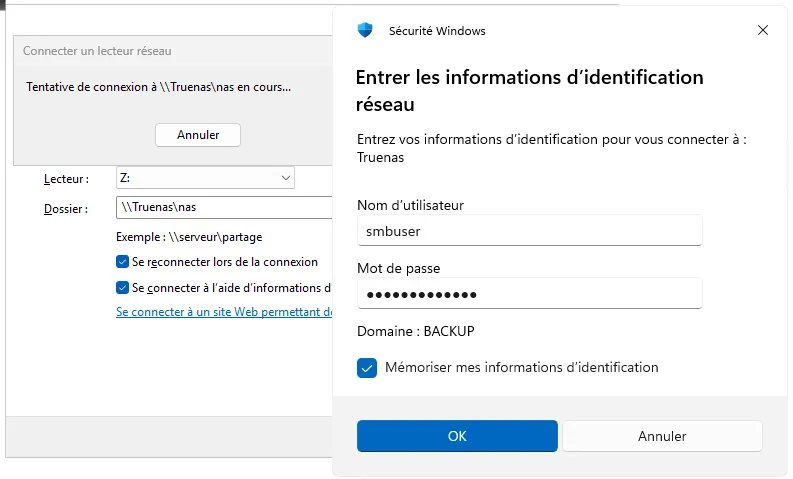793x479 pixels.
Task: Click the Domaine : BACKUP text
Action: point(416,331)
